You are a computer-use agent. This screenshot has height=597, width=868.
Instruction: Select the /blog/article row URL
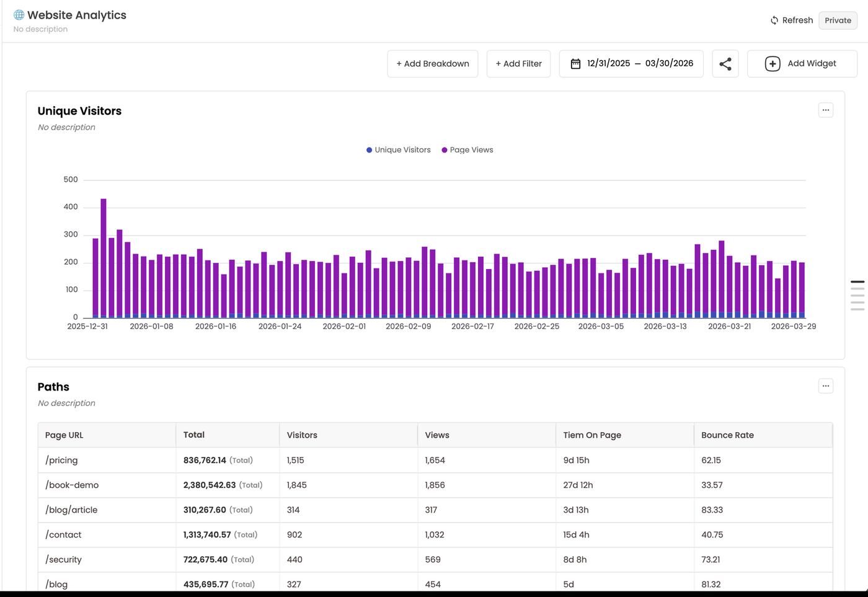71,510
